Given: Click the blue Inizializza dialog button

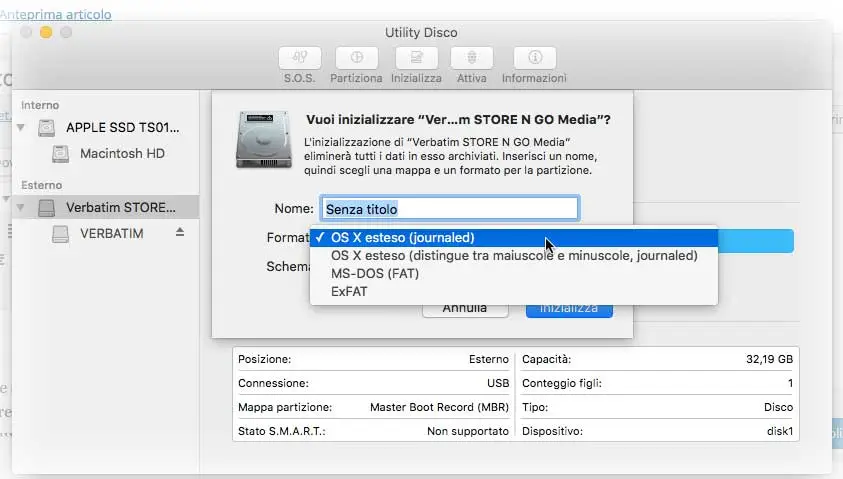Looking at the screenshot, I should pos(569,309).
